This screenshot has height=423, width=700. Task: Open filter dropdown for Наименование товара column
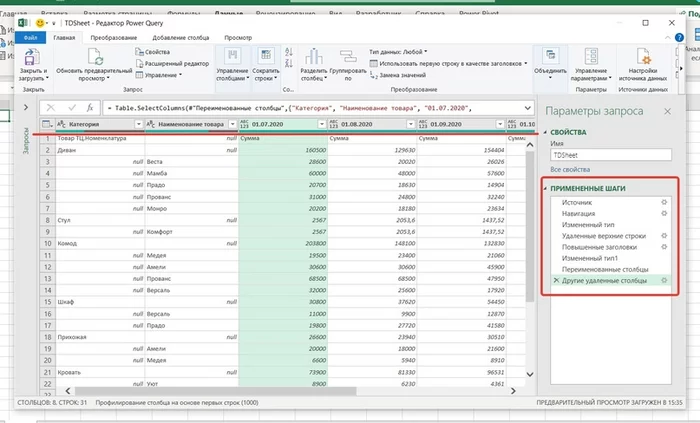tap(233, 124)
